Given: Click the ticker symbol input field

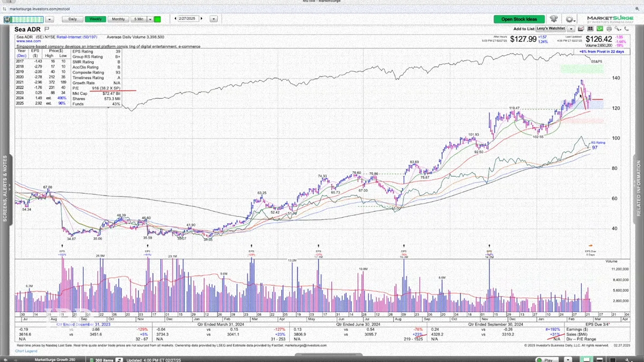Looking at the screenshot, I should (x=24, y=19).
